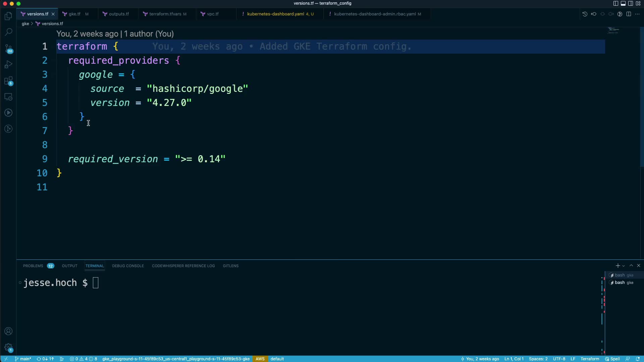Click GitLens open file history icon
This screenshot has height=362, width=644.
tap(585, 14)
